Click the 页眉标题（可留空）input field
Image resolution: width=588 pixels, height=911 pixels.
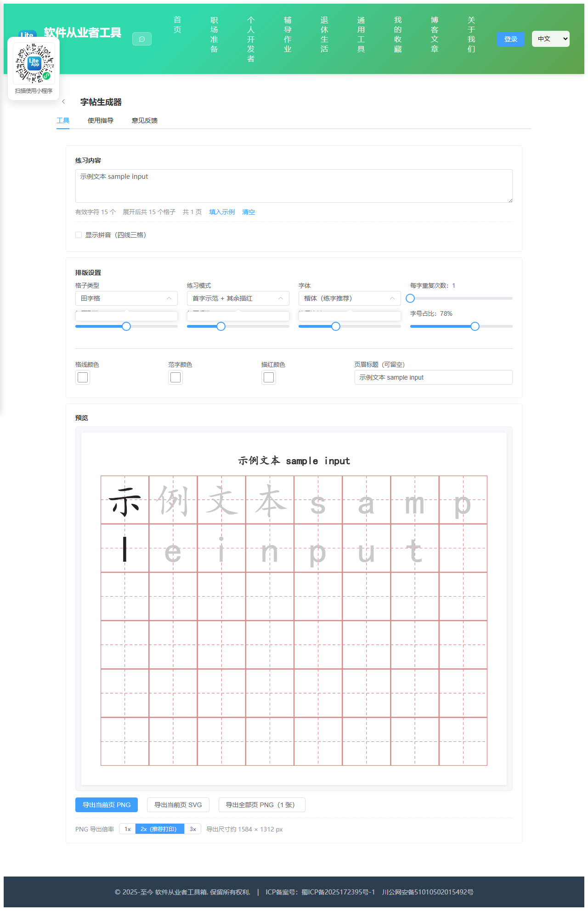pos(433,377)
